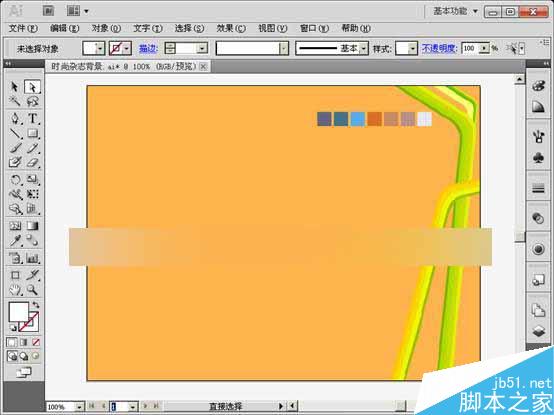Screen dimensions: 554x415
Task: Click the light blue square on canvas
Action: [358, 119]
